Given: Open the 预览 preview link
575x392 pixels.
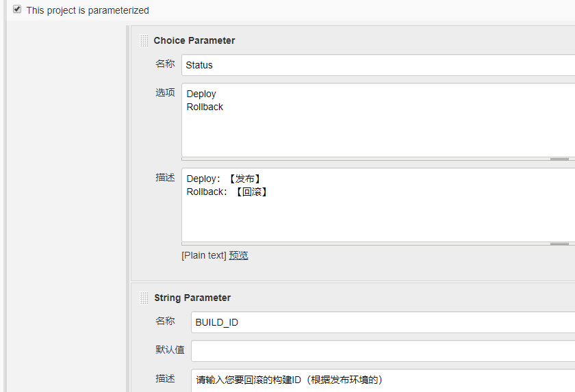Looking at the screenshot, I should pos(238,255).
